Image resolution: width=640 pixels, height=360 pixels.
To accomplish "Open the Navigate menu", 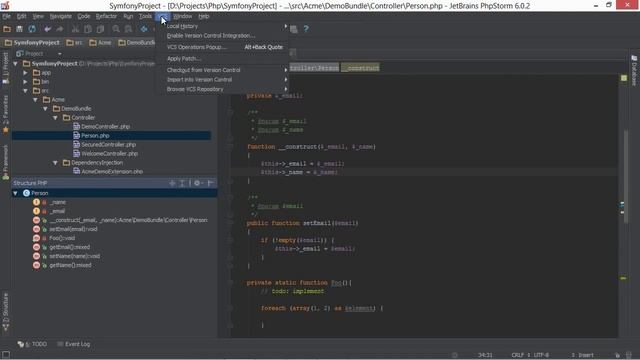I will tap(60, 16).
